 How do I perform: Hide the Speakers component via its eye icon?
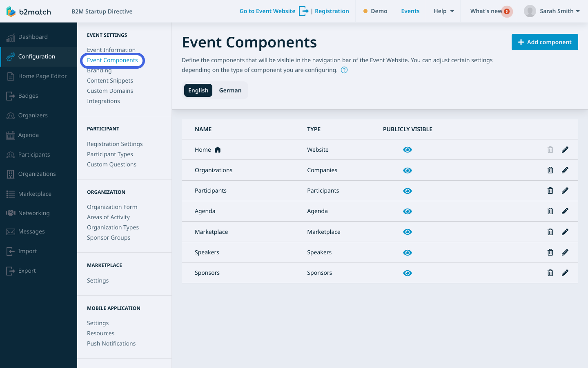(x=408, y=252)
